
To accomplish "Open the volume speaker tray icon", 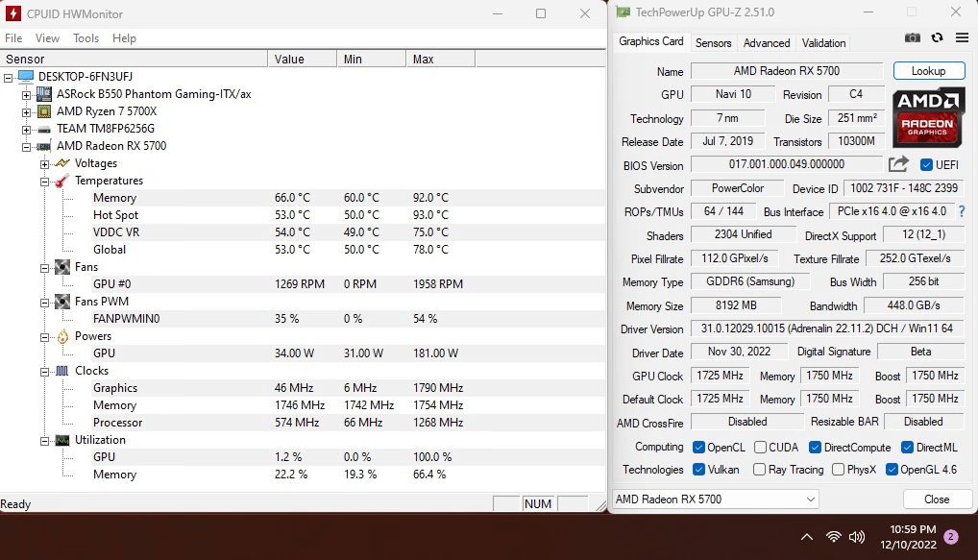I will pyautogui.click(x=857, y=537).
